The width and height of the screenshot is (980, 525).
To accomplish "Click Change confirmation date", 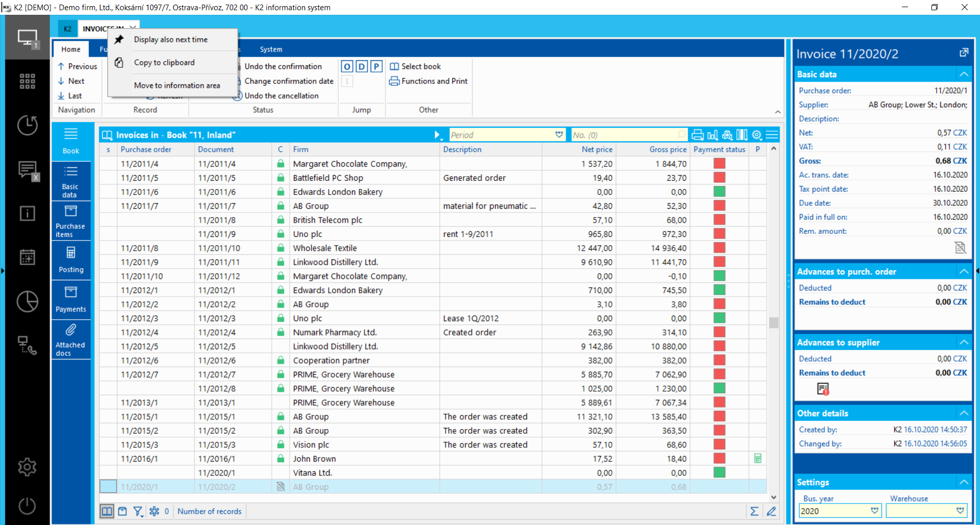I will pyautogui.click(x=289, y=81).
